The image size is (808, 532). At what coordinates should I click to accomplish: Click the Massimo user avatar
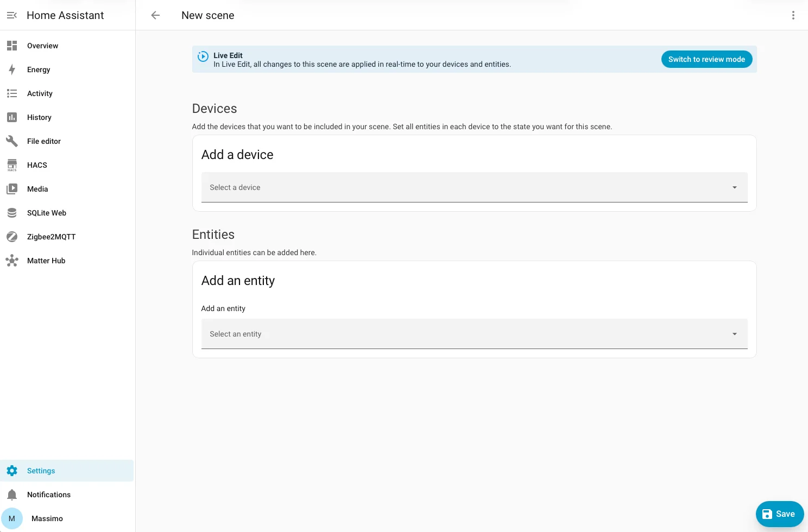click(12, 518)
